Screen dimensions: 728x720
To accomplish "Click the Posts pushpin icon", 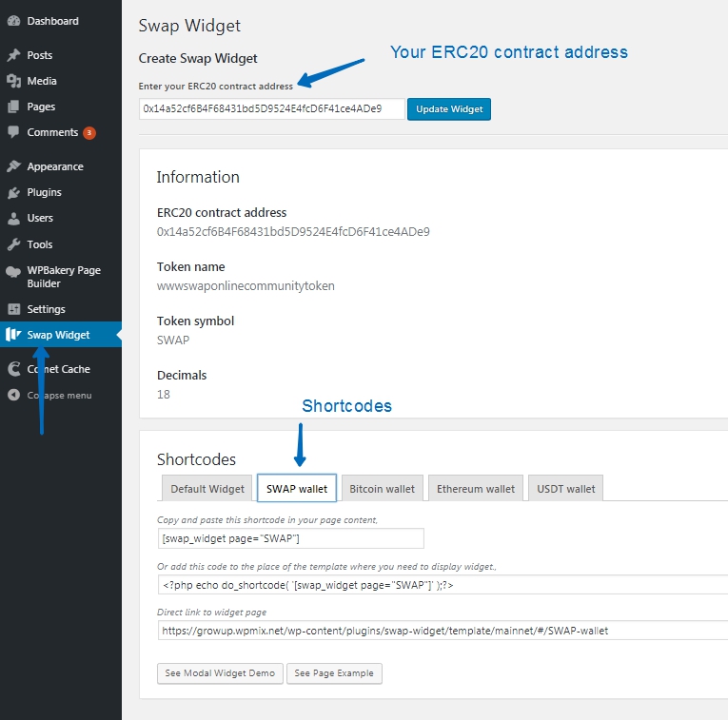I will pyautogui.click(x=13, y=55).
